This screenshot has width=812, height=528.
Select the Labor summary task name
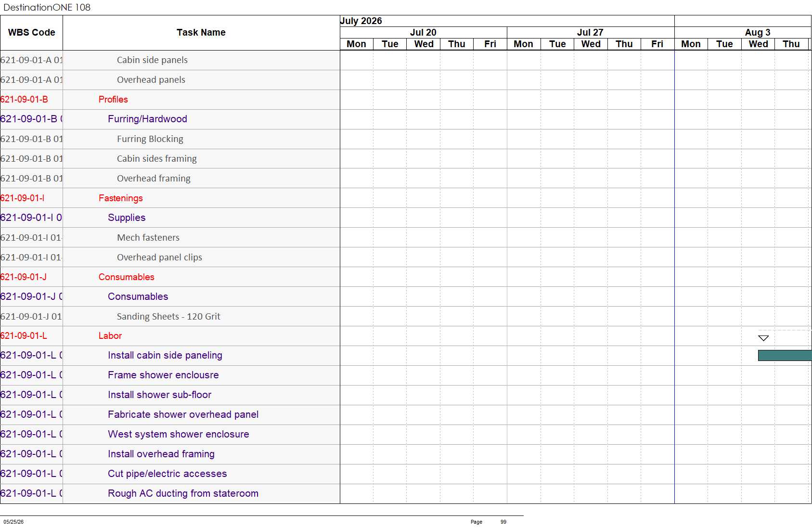(110, 335)
